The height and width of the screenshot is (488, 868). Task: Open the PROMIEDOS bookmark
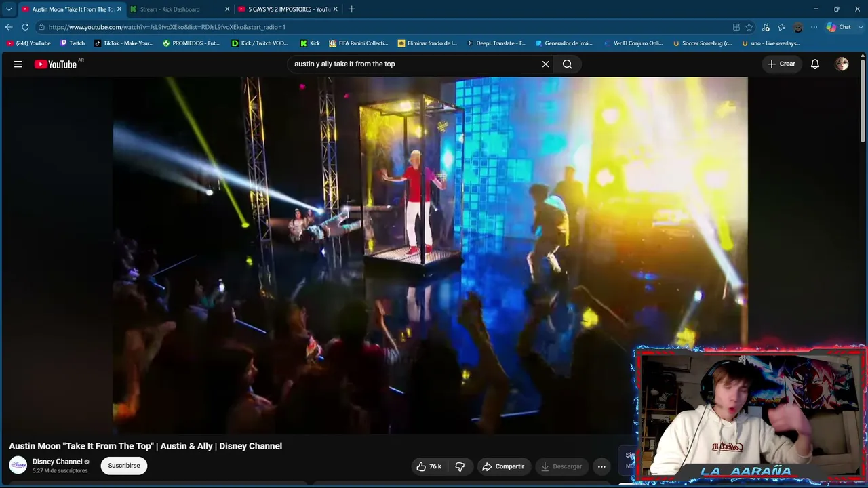[x=191, y=43]
